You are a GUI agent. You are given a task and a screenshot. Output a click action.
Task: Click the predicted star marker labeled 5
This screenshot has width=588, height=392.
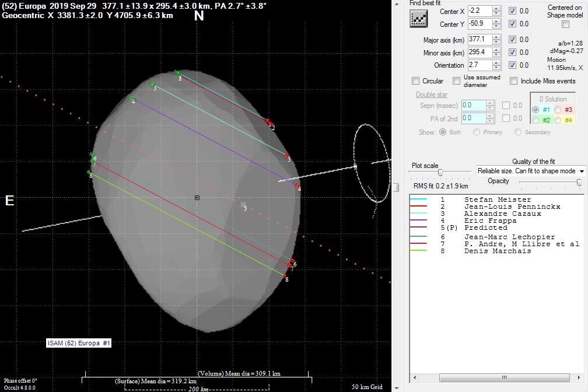click(243, 204)
